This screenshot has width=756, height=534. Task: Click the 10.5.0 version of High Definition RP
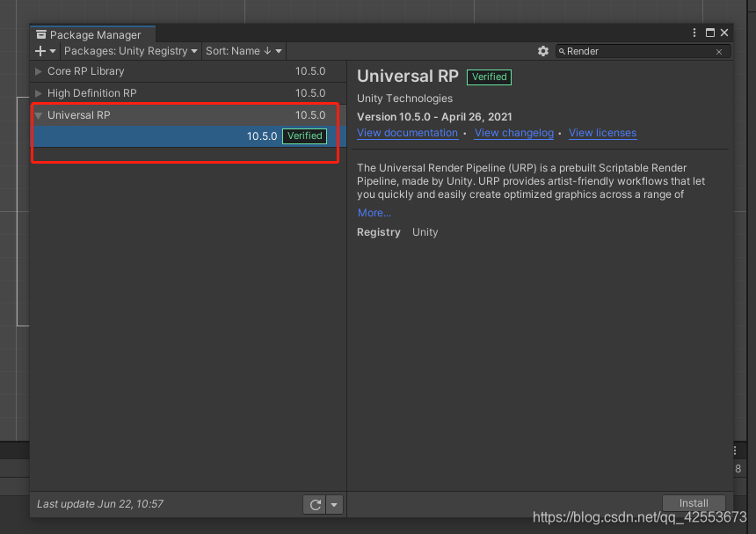tap(310, 93)
